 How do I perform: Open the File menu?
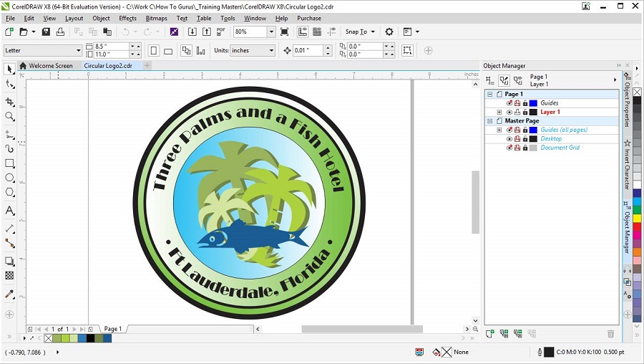coord(10,18)
